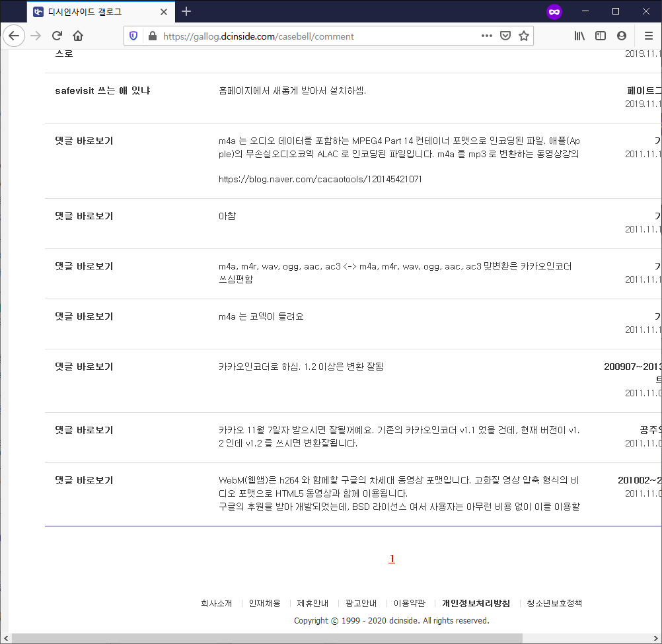This screenshot has width=662, height=644.
Task: Reload the current page
Action: coord(57,36)
